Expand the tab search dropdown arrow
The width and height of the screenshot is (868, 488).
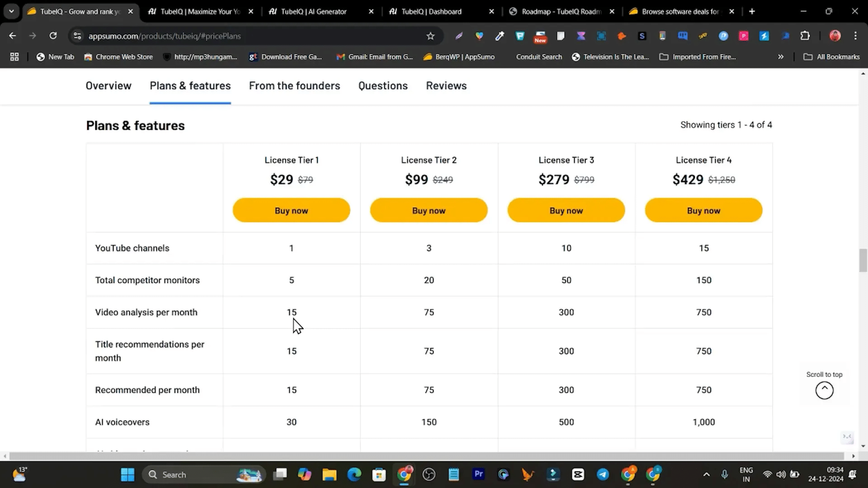click(11, 11)
